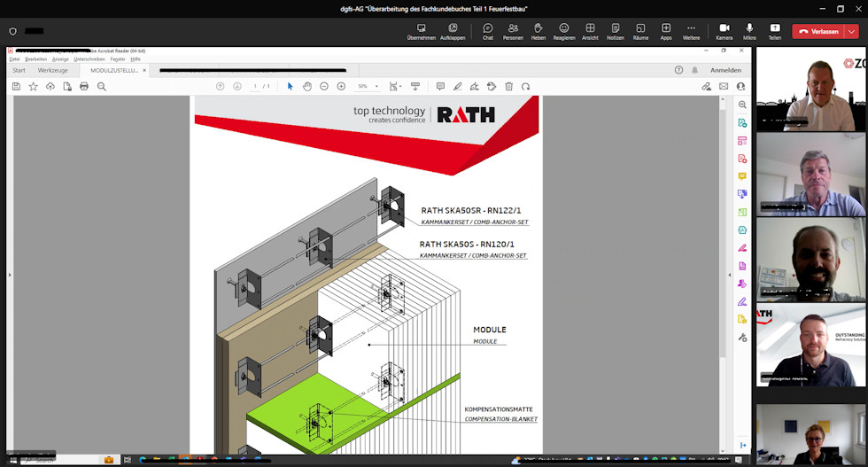Viewport: 868px width, 467px height.
Task: Click Übernehmen to take control in Teams
Action: click(422, 32)
